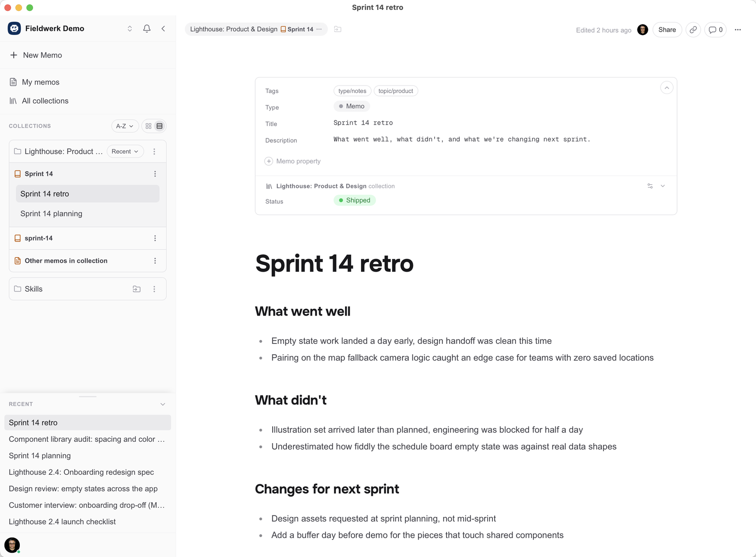Open Other memos in collection more options

coord(155,261)
